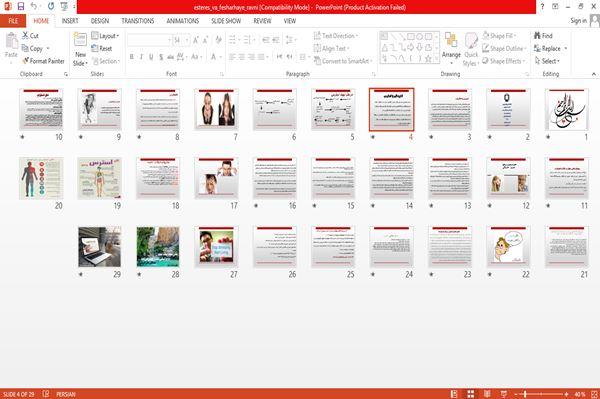
Task: Click Numbering list icon
Action: pyautogui.click(x=248, y=39)
